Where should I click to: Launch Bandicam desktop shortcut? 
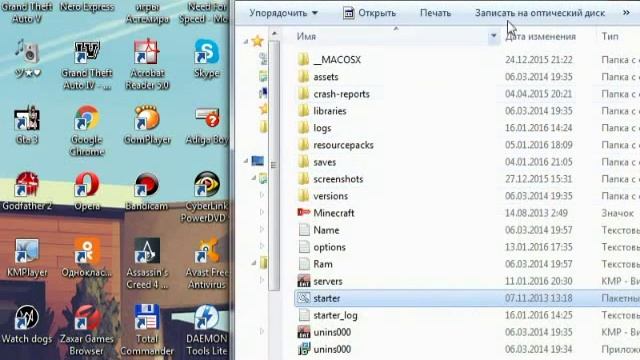point(147,191)
